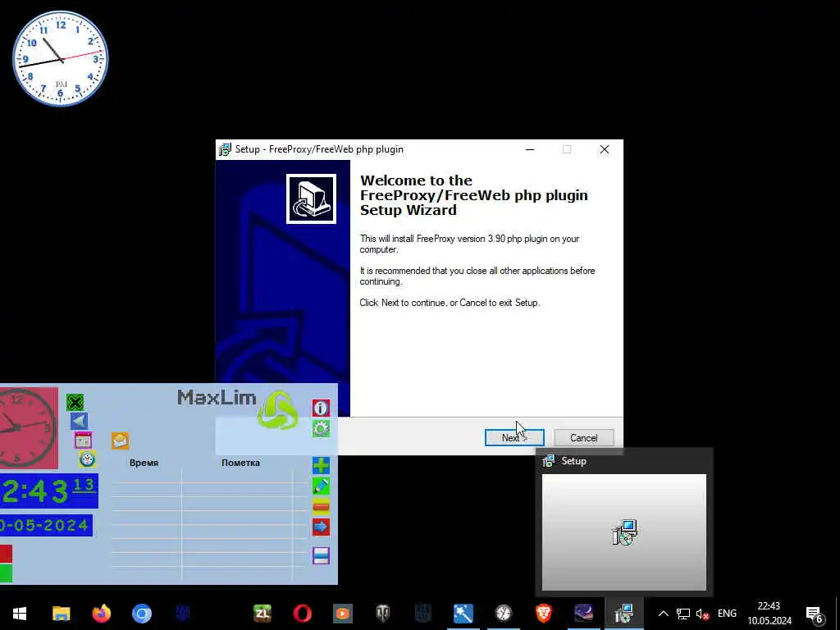Launch Firefox from the taskbar
Image resolution: width=840 pixels, height=630 pixels.
pyautogui.click(x=101, y=614)
